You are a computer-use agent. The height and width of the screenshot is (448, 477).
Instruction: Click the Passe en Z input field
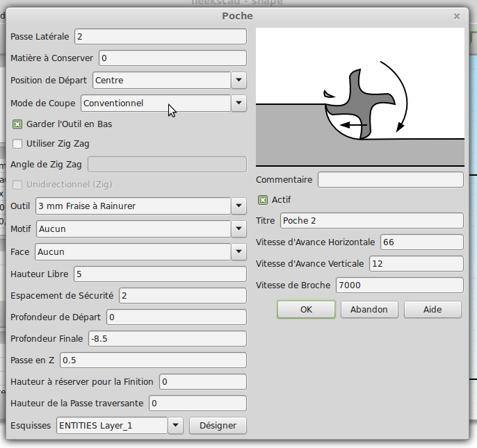tap(153, 360)
